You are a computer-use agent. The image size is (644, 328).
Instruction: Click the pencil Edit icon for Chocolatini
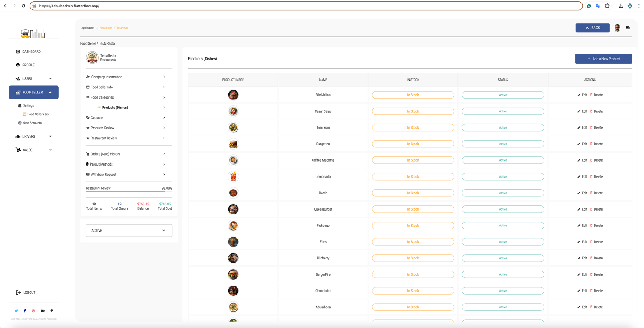[x=579, y=290]
